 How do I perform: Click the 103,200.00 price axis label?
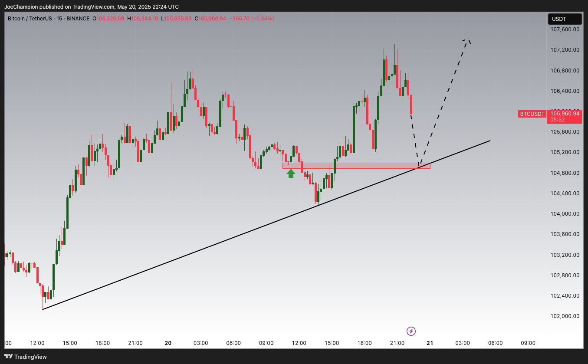(x=565, y=255)
